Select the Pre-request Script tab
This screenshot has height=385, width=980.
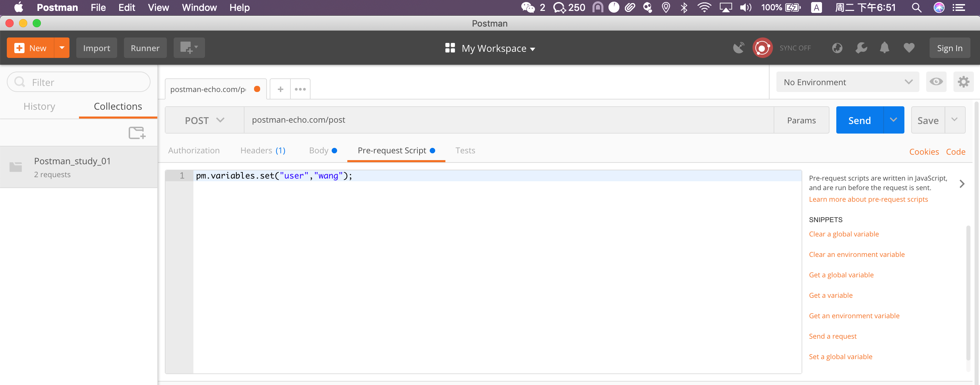tap(396, 150)
